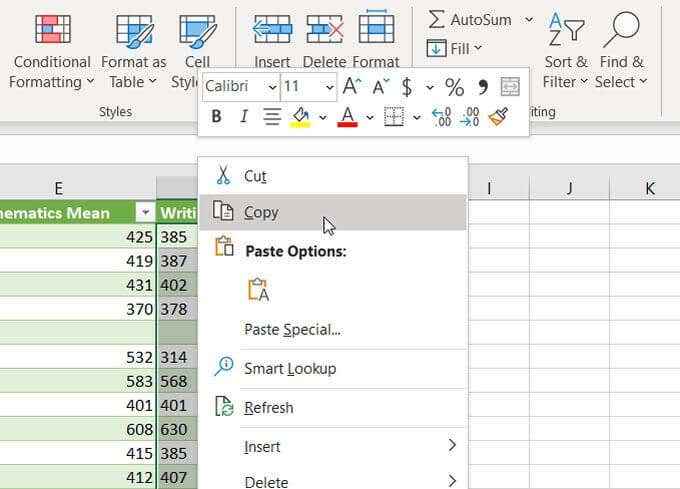Viewport: 680px width, 489px height.
Task: Open Mathematics Mean column filter dropdown
Action: (x=145, y=212)
